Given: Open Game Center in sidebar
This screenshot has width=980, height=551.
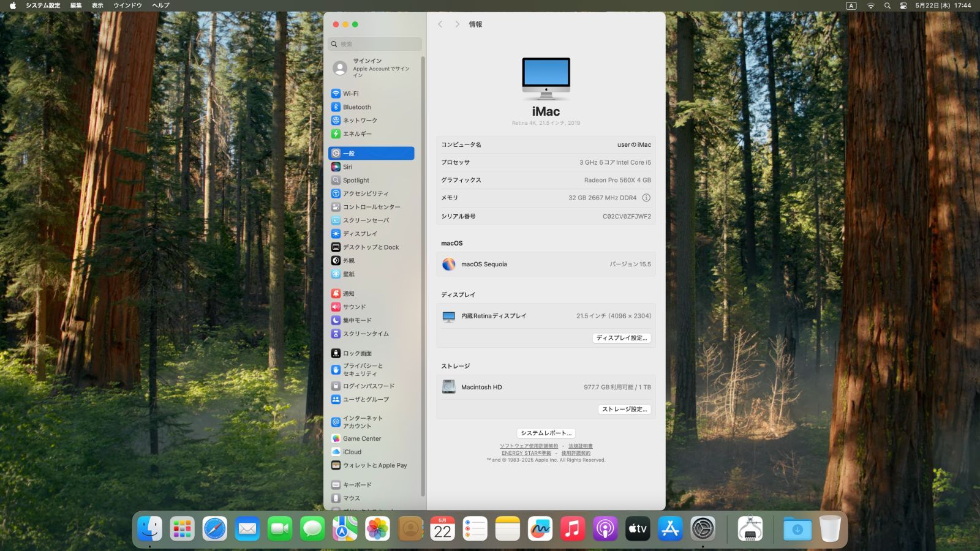Looking at the screenshot, I should pos(371,438).
